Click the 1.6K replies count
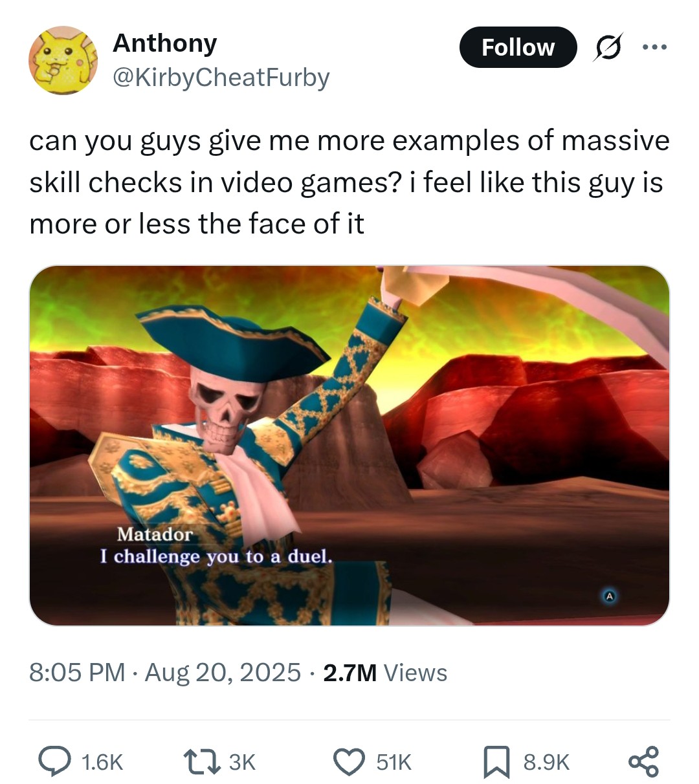699x784 pixels. (x=102, y=762)
